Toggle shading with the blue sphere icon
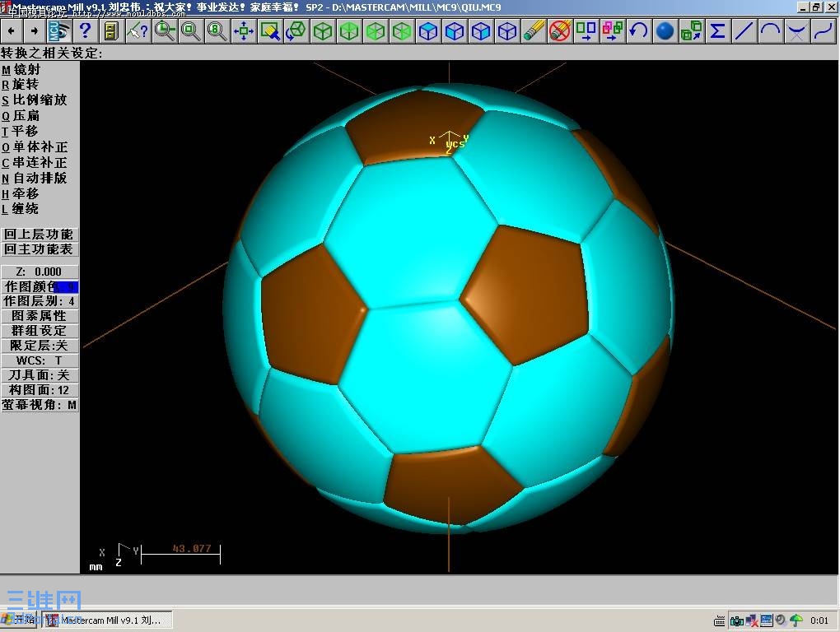 click(665, 31)
